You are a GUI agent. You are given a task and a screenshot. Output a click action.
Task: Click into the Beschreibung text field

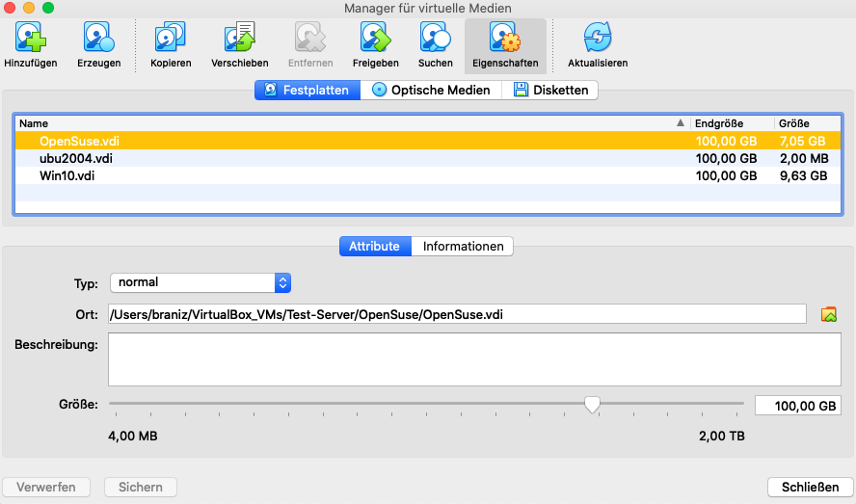click(474, 358)
